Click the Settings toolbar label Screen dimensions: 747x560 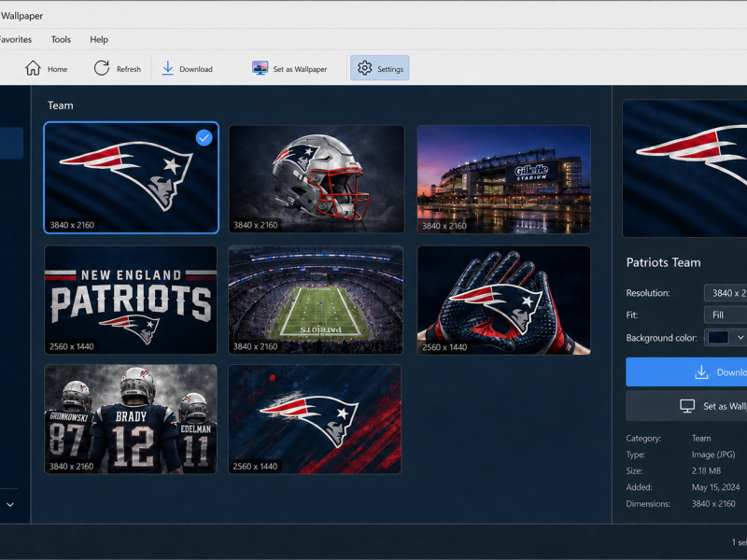pyautogui.click(x=390, y=69)
